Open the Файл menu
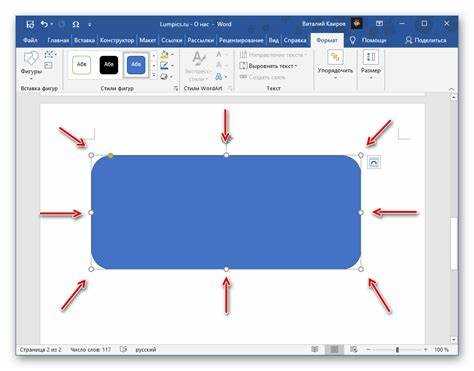 [30, 40]
